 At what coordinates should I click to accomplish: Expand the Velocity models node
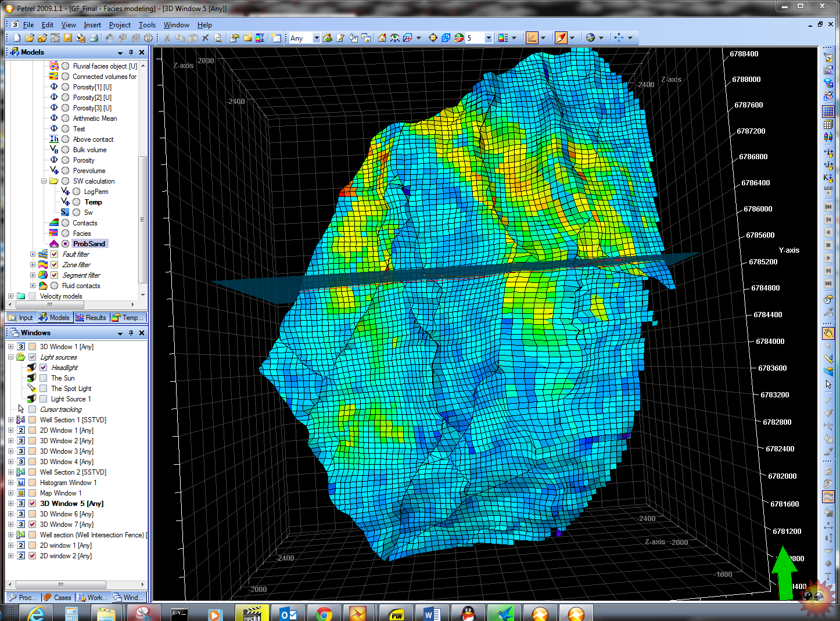[10, 296]
